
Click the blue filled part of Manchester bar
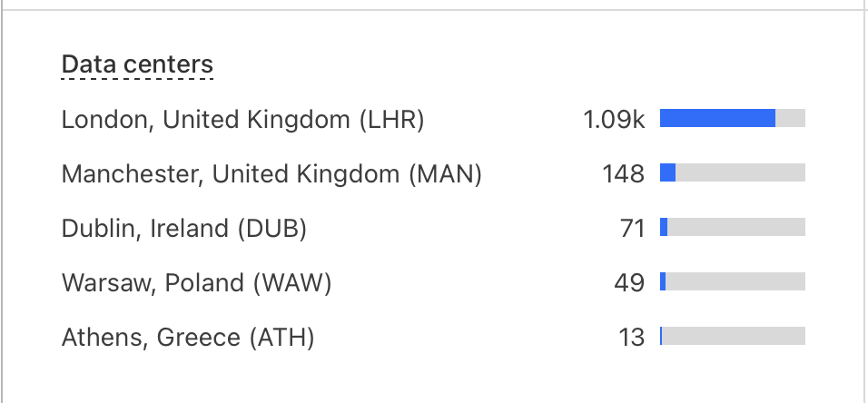coord(667,172)
